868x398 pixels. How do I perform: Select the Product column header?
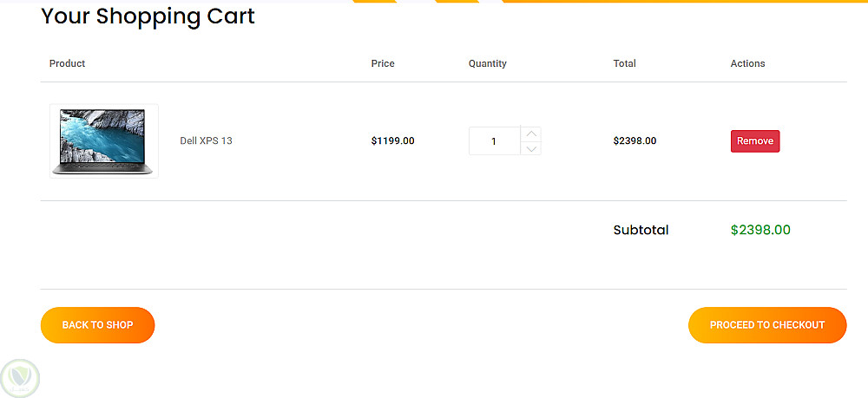click(67, 63)
